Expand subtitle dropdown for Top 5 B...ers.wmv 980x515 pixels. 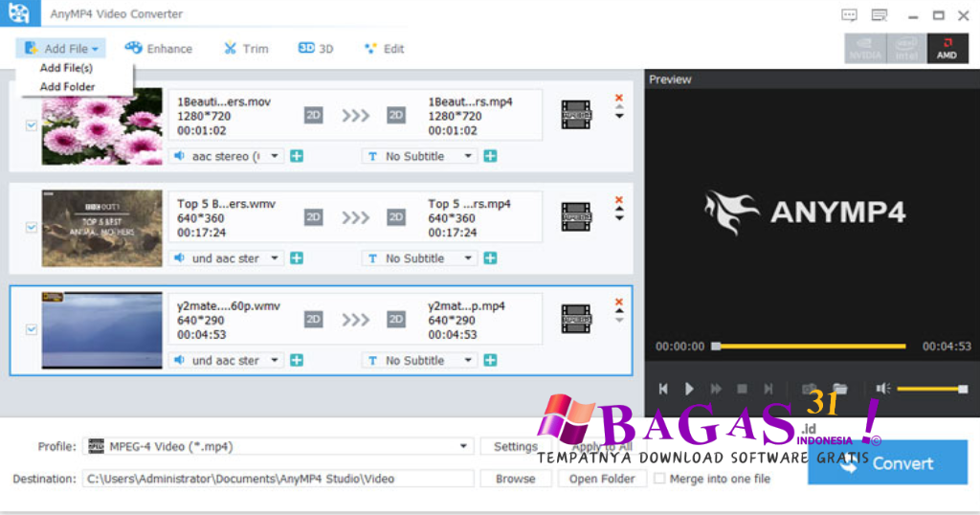pos(467,258)
